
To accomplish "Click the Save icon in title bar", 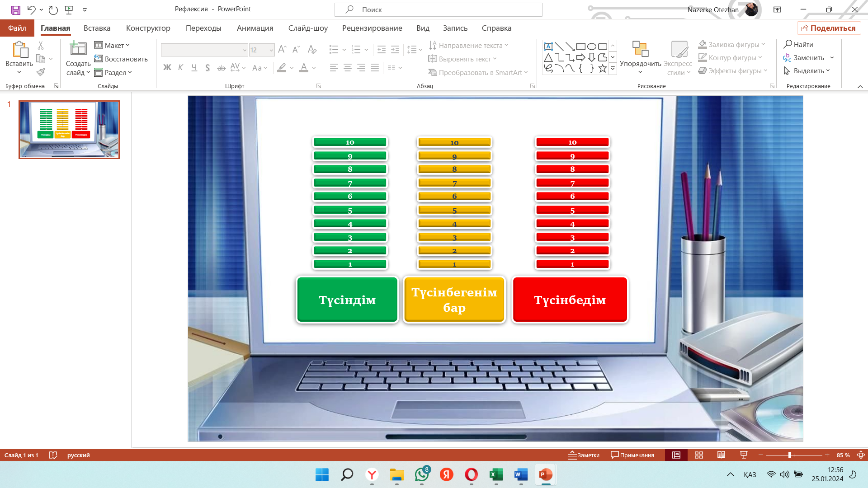I will 16,9.
